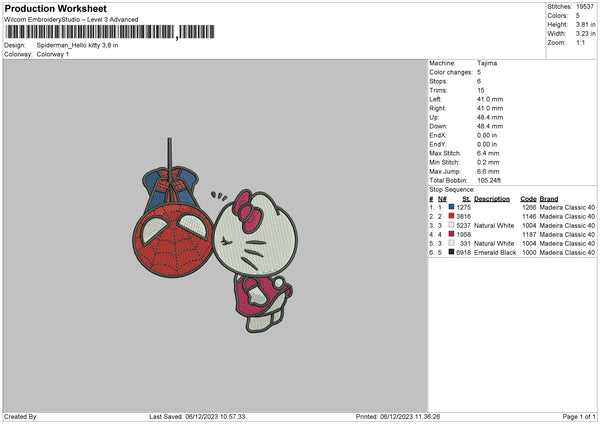Click the Max Jump value 6.6 mm

pyautogui.click(x=488, y=171)
